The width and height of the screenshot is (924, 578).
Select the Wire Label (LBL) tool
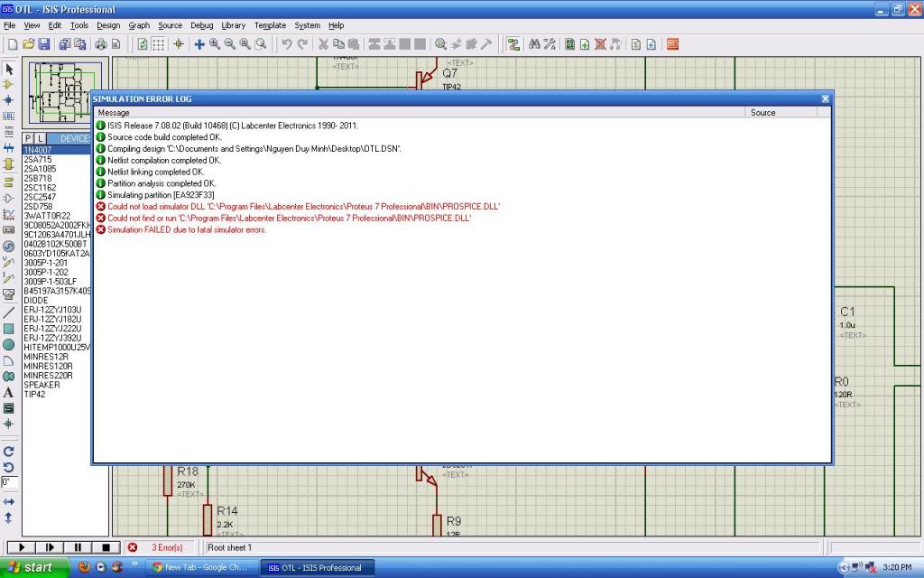pyautogui.click(x=9, y=117)
